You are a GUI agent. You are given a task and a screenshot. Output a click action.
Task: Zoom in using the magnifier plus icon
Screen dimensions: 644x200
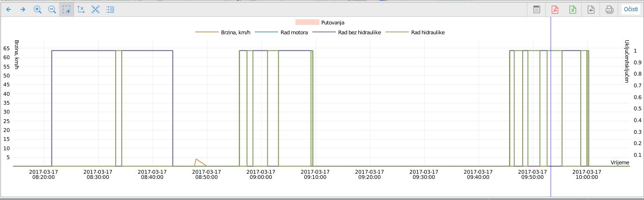point(37,9)
